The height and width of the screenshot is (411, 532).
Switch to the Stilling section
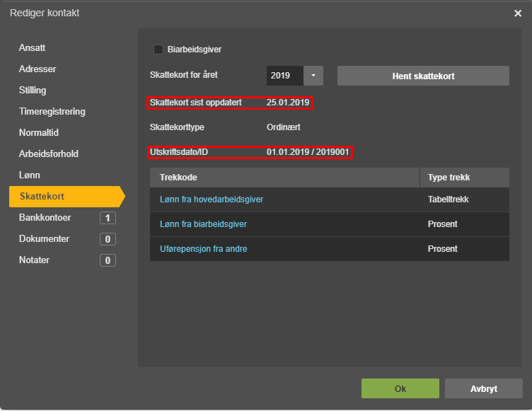[33, 91]
